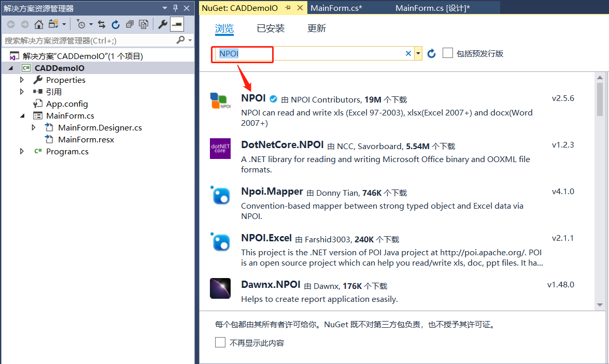Click the Back arrow in Solution Explorer toolbar
The image size is (609, 364).
(11, 24)
